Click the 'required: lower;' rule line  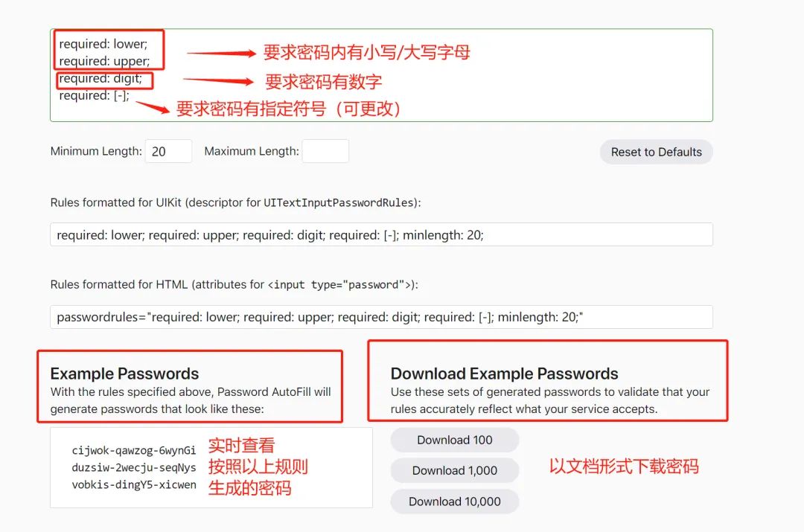(103, 44)
